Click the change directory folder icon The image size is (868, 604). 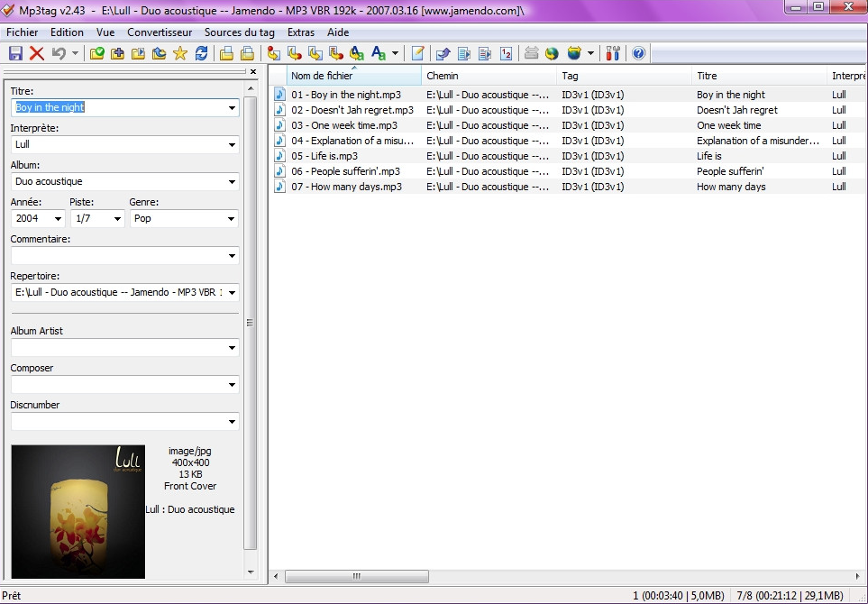(97, 54)
